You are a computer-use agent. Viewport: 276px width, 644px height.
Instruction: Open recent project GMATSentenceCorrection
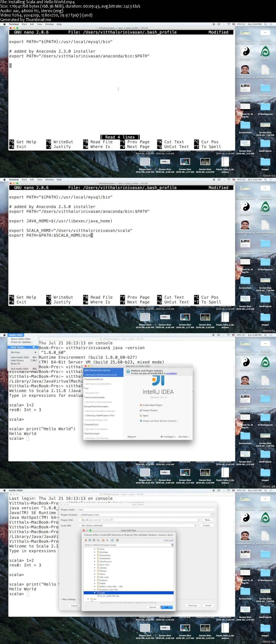coord(103,372)
